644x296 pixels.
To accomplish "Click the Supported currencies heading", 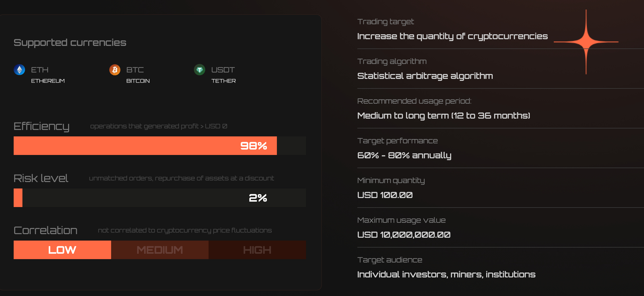I will pos(70,43).
